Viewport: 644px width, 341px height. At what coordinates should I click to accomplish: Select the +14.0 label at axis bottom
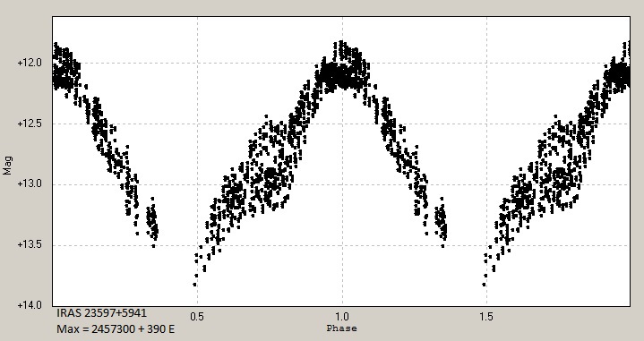30,305
